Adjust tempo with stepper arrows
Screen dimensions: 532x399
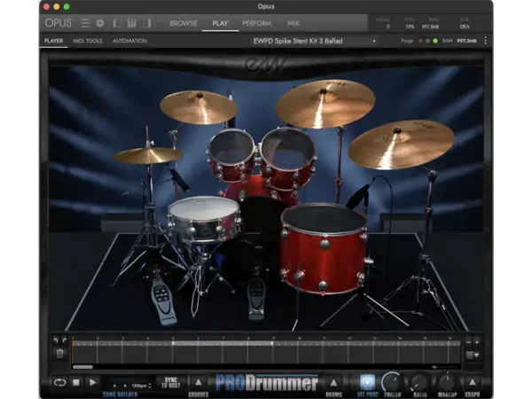pos(150,386)
